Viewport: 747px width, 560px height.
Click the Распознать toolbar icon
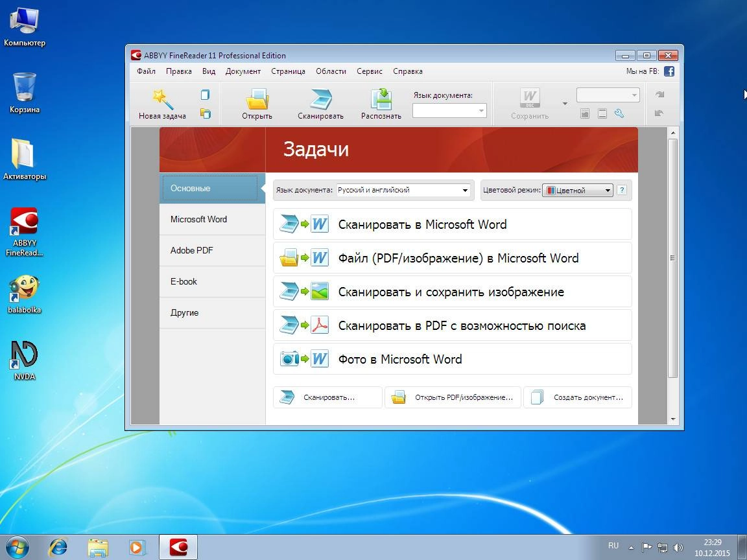[x=381, y=99]
